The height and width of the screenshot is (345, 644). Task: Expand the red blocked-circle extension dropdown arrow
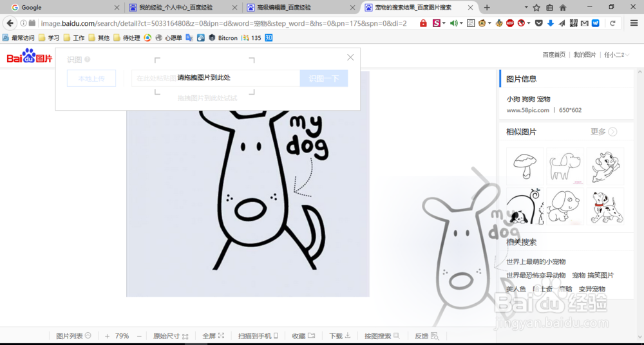coord(529,23)
